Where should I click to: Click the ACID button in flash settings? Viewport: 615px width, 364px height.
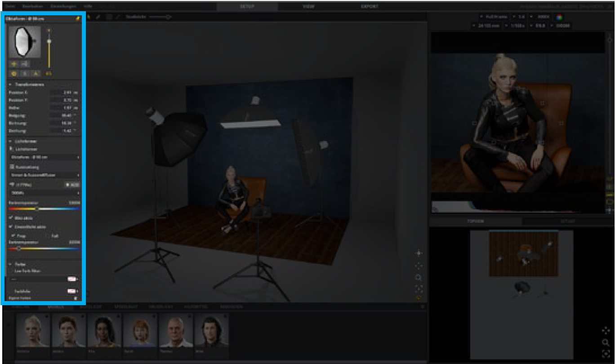[72, 184]
